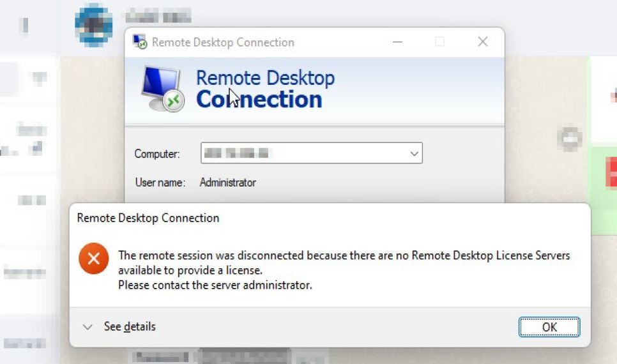
Task: Click the large monitor icon in banner
Action: coord(162,89)
